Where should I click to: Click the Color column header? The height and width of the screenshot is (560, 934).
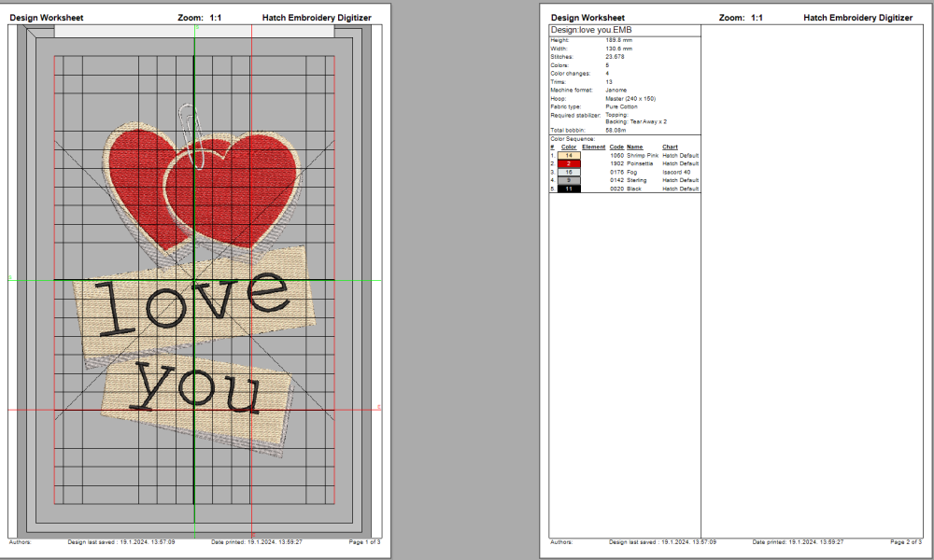569,147
